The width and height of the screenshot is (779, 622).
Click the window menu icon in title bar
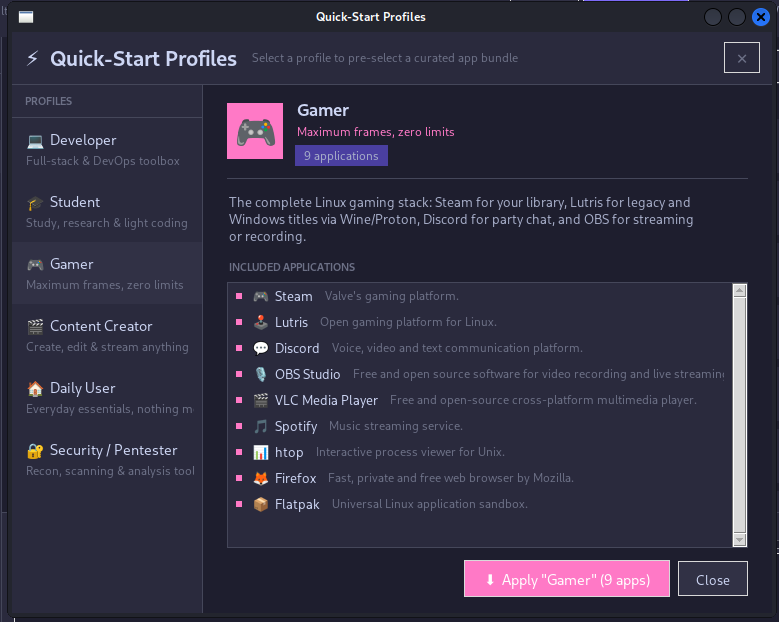(26, 17)
